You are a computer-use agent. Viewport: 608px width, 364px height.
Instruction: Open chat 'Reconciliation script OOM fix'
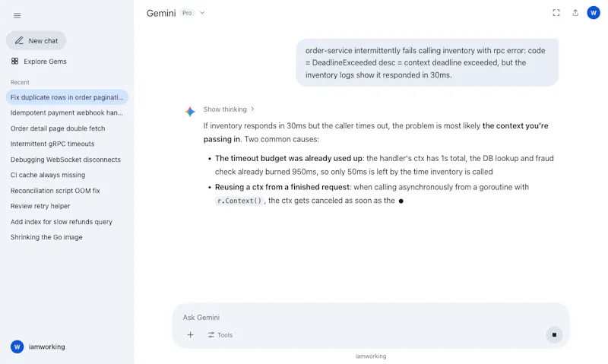click(67, 191)
